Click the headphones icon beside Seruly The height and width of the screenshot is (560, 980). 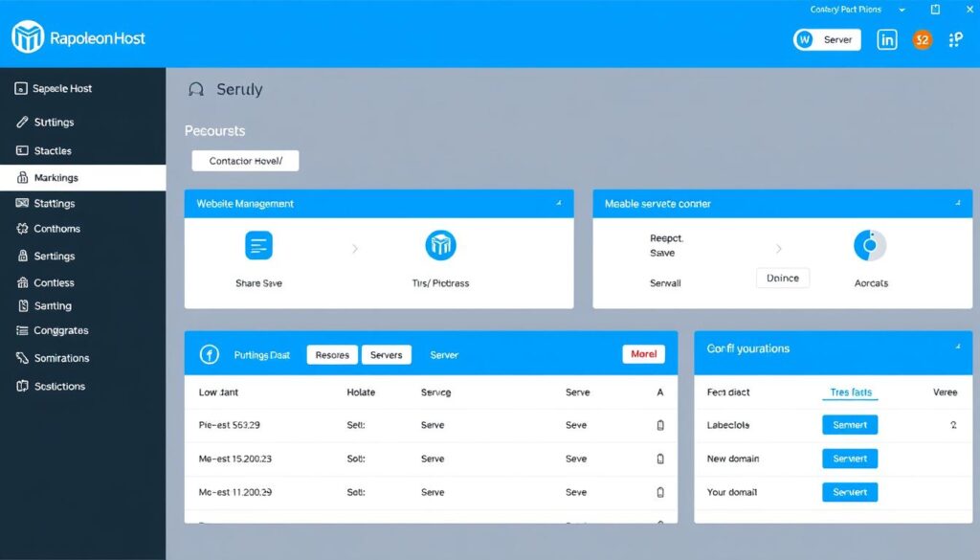coord(196,90)
